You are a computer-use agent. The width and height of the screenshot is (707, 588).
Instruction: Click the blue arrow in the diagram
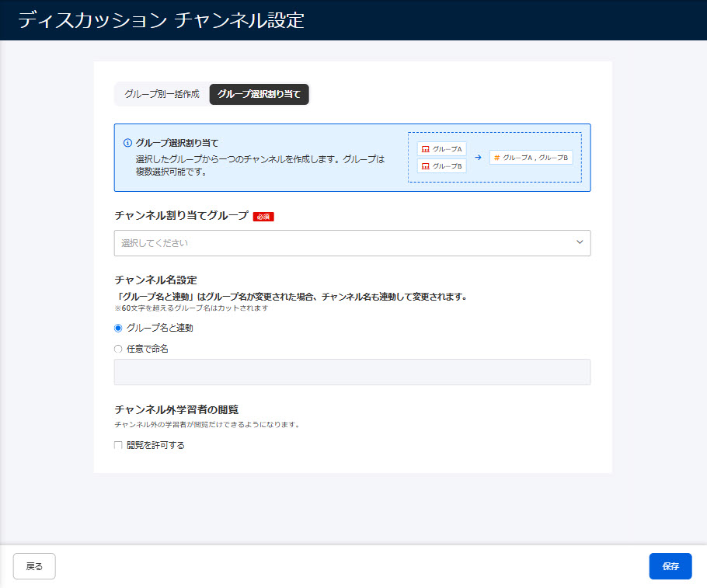click(x=478, y=158)
